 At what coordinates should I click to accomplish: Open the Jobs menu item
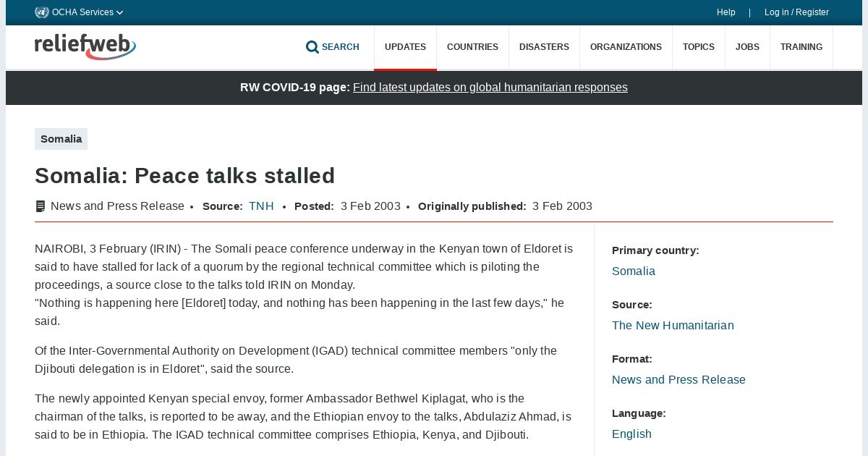[x=747, y=47]
